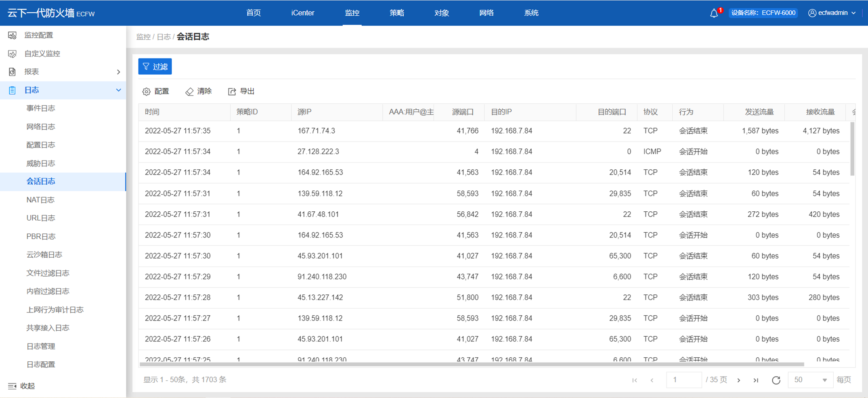Click the 导出 export icon

232,92
